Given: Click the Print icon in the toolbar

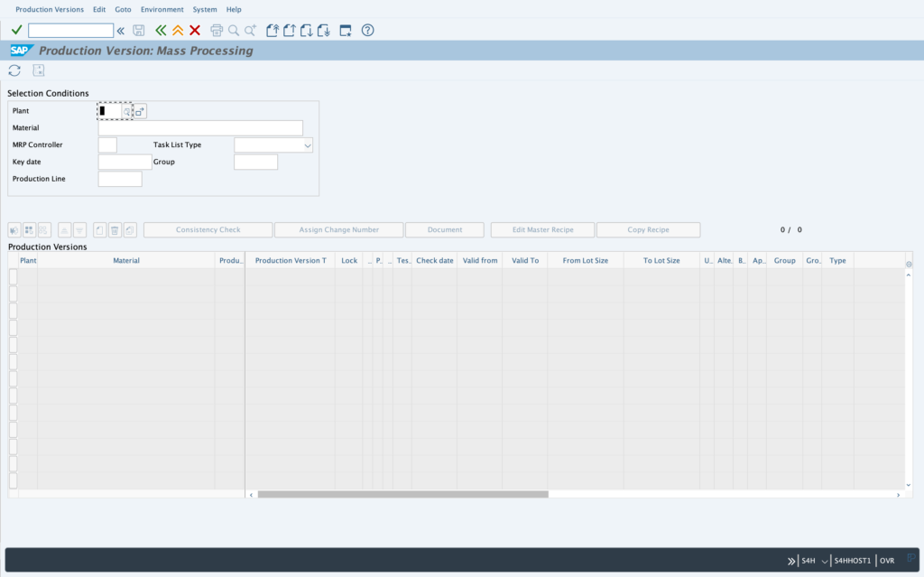Looking at the screenshot, I should tap(217, 31).
